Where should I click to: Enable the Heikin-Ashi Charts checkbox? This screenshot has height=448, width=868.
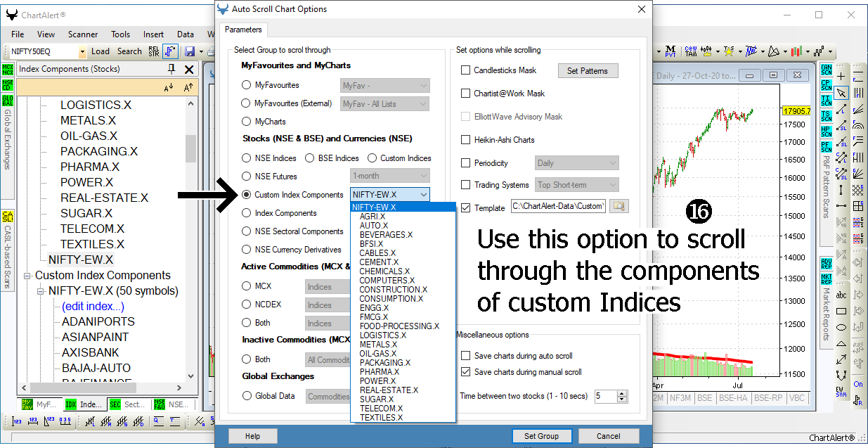(x=465, y=140)
